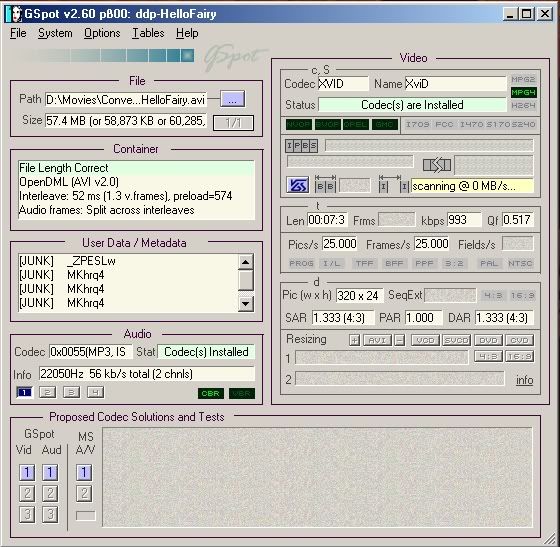Open the Help menu
The width and height of the screenshot is (560, 547).
click(x=187, y=33)
